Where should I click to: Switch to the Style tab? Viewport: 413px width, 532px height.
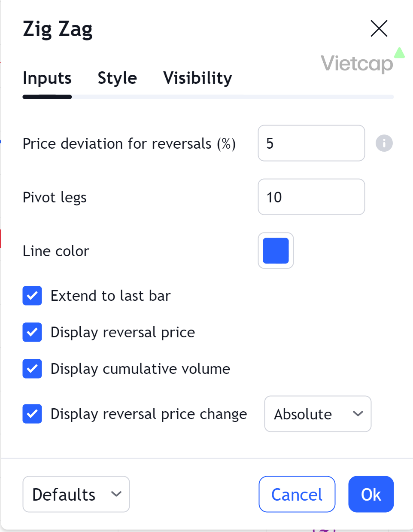(x=117, y=78)
